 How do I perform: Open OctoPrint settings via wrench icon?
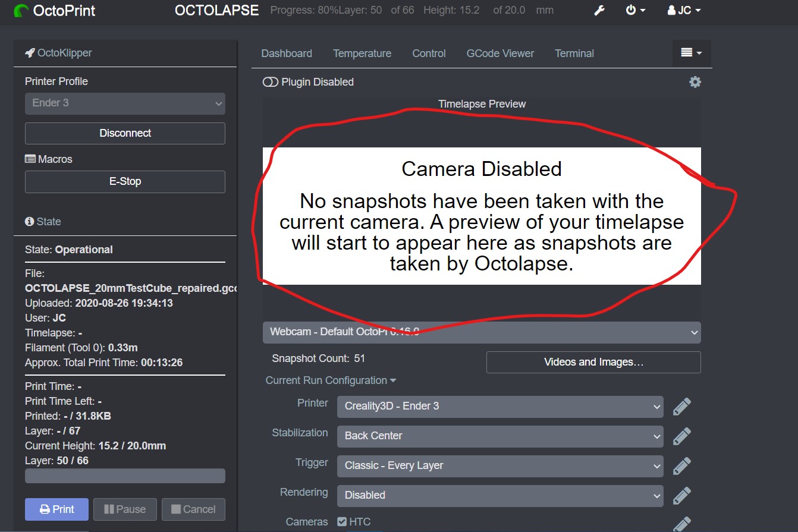tap(599, 10)
